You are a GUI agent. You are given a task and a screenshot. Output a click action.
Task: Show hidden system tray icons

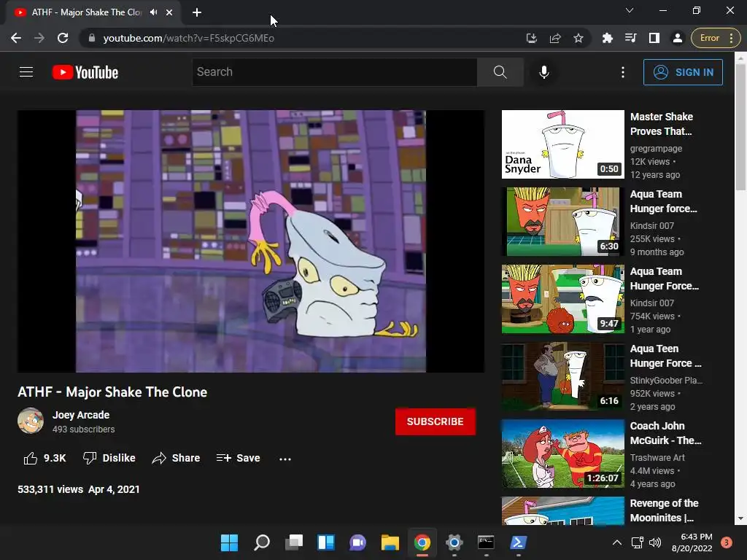617,542
